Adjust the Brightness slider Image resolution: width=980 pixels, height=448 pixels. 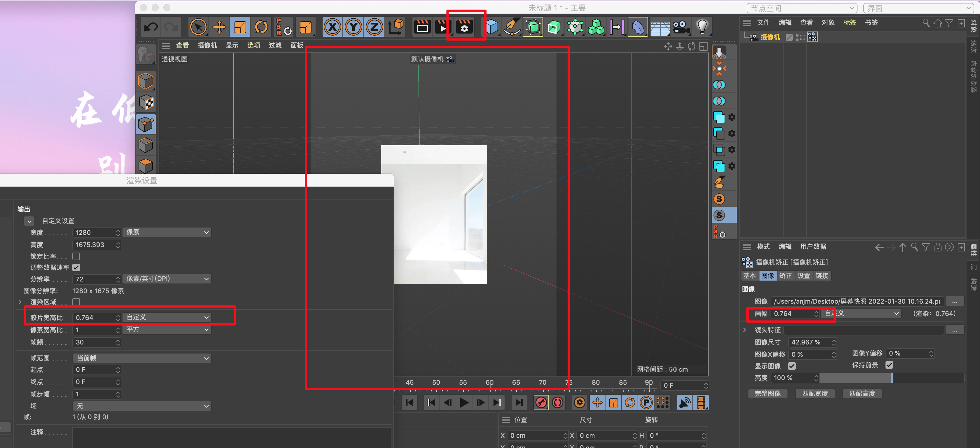point(892,378)
